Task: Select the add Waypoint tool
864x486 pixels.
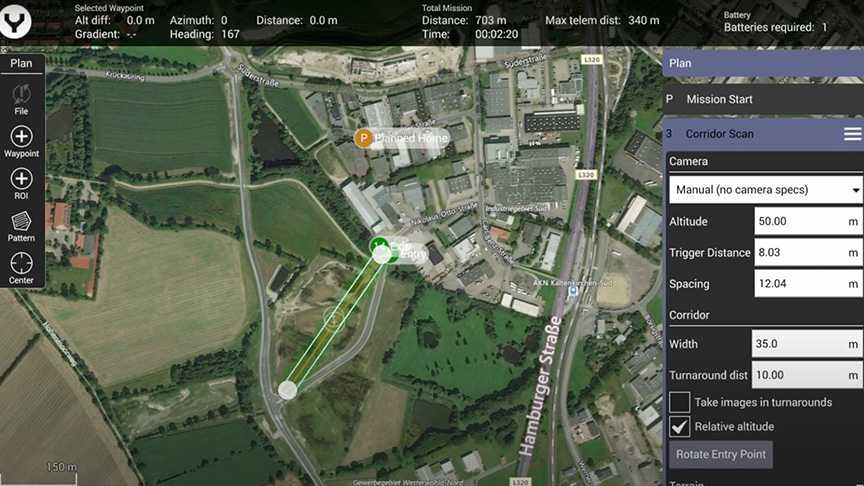Action: tap(21, 142)
